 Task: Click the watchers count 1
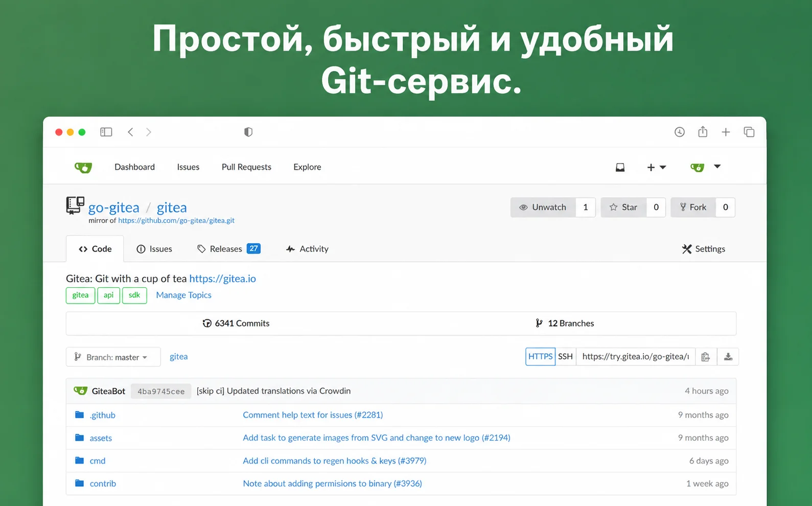click(x=586, y=208)
